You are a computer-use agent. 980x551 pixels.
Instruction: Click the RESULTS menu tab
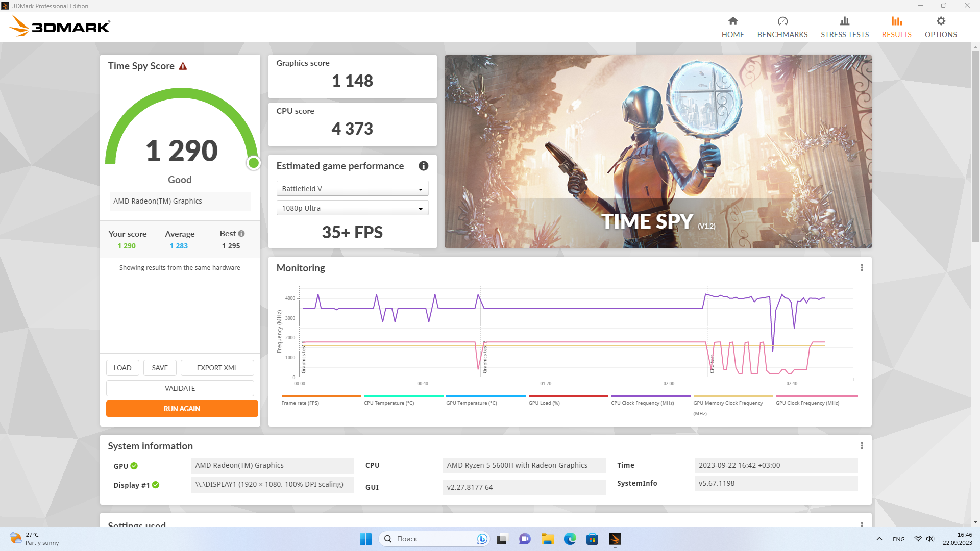point(896,27)
